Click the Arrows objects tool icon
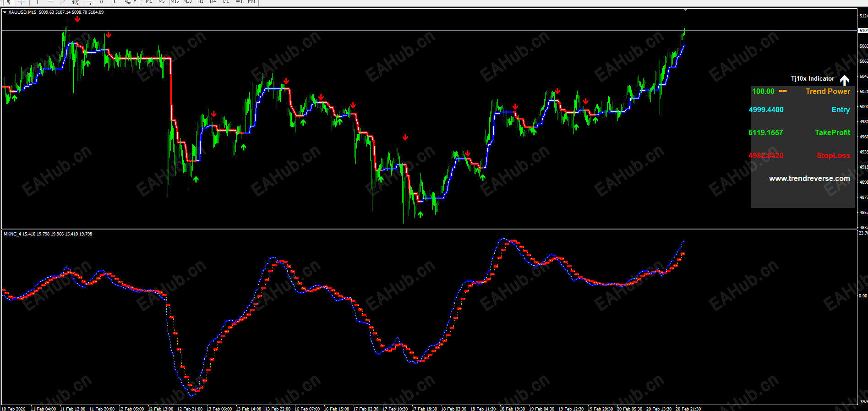 tap(127, 2)
